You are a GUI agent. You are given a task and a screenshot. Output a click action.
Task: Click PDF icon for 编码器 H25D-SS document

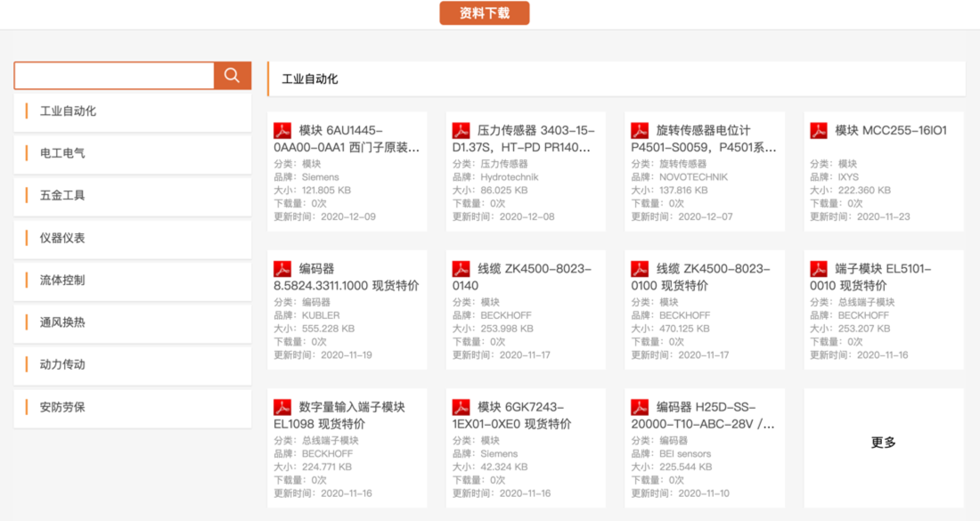640,407
